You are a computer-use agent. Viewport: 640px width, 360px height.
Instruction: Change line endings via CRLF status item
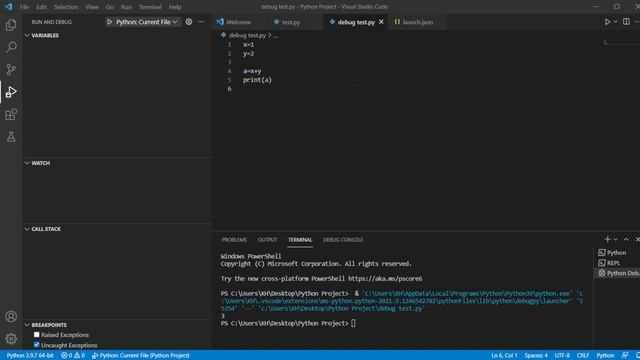click(583, 356)
